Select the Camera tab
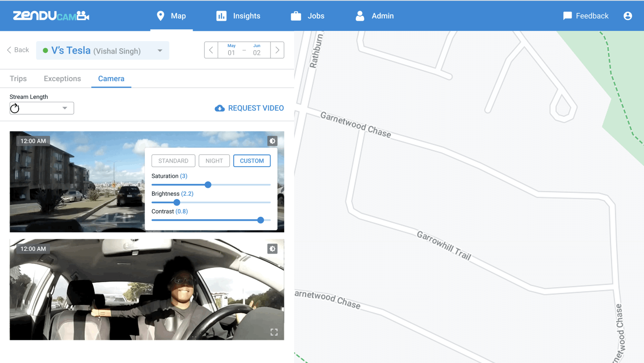This screenshot has width=644, height=363. click(111, 79)
